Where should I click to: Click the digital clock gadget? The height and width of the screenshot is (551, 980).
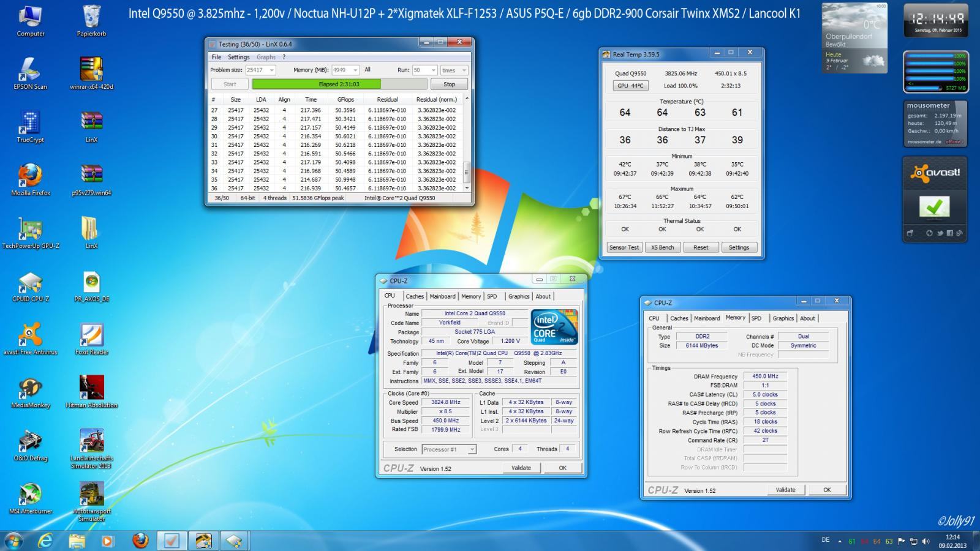[x=936, y=20]
